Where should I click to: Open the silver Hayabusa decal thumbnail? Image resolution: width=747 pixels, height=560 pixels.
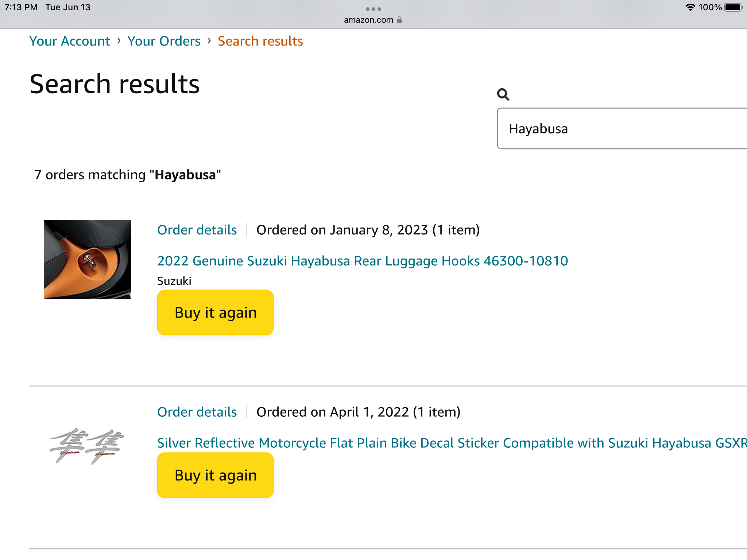87,446
